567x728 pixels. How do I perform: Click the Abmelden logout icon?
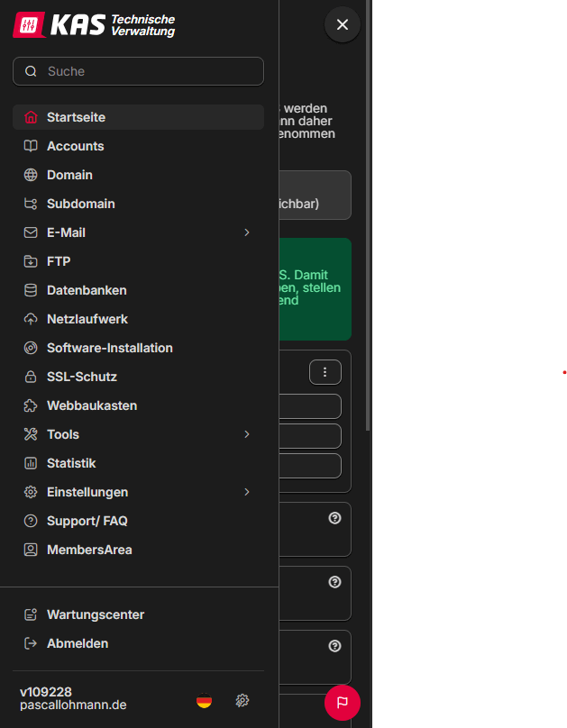click(x=31, y=643)
